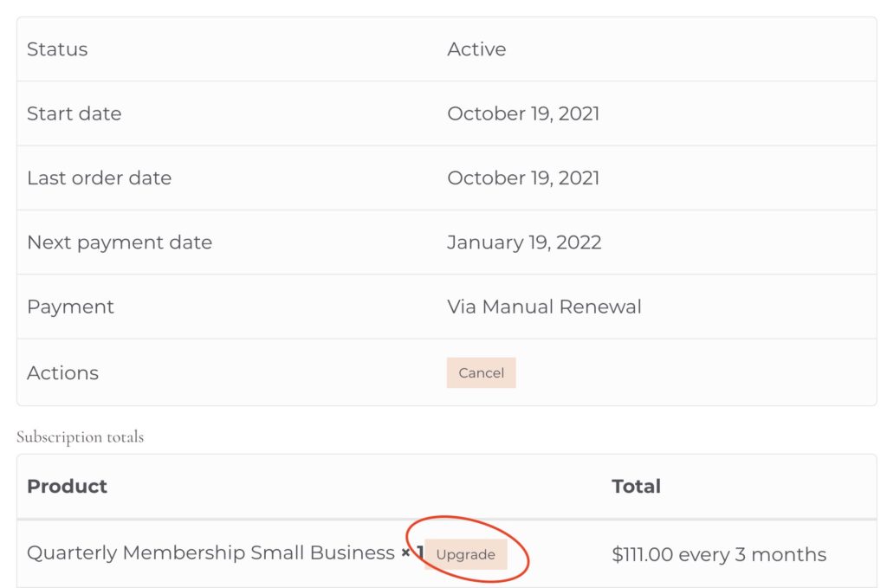The width and height of the screenshot is (887, 588).
Task: Select the Quarterly Membership Small Business product name
Action: [x=210, y=552]
